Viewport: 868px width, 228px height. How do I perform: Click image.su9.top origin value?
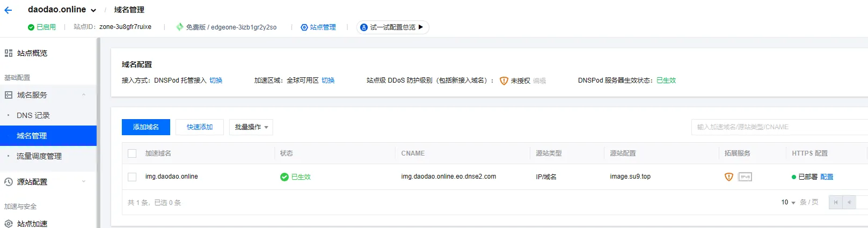tap(630, 176)
